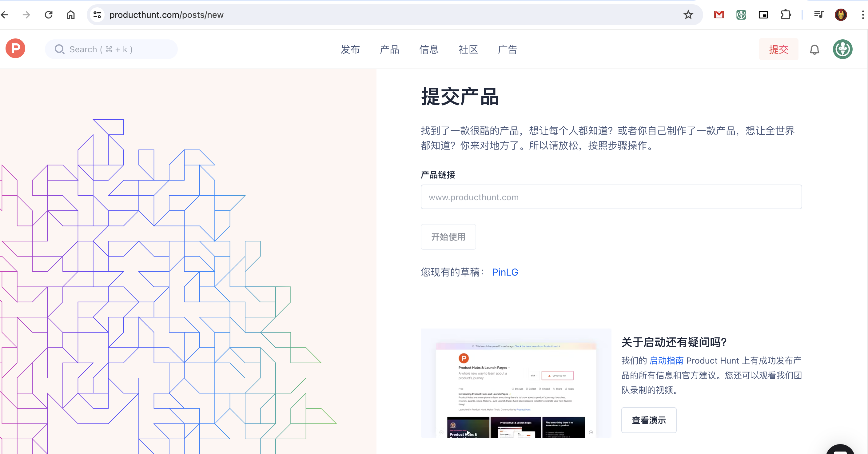Screen dimensions: 868x454
Task: Open the PinLG draft link
Action: coord(505,272)
